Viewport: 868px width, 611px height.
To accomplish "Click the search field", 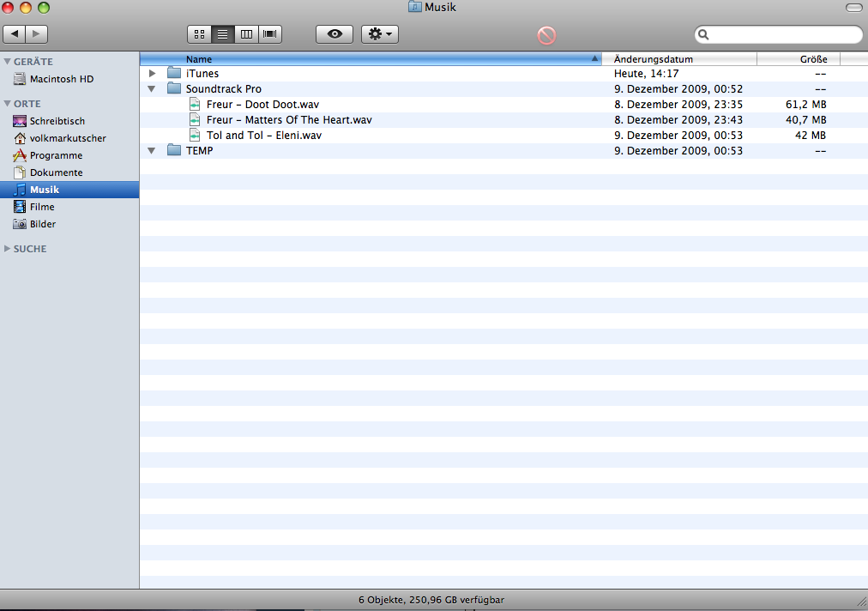I will pyautogui.click(x=782, y=35).
